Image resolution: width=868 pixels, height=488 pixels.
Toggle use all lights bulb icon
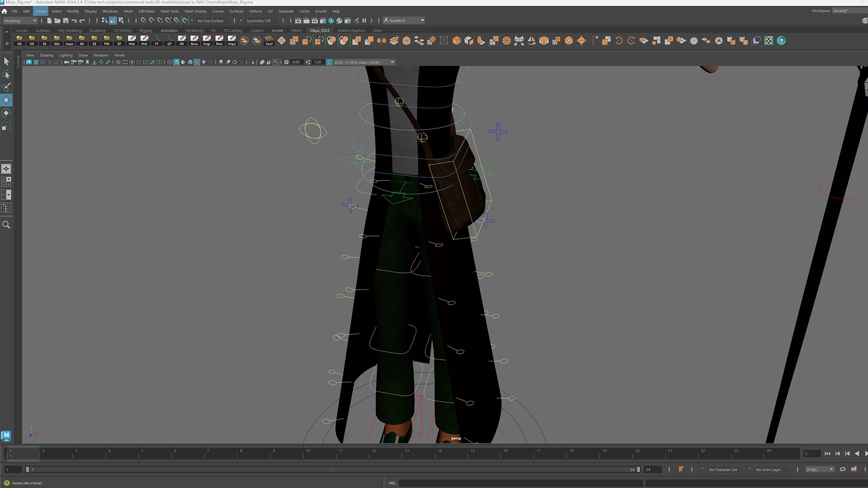[x=204, y=62]
